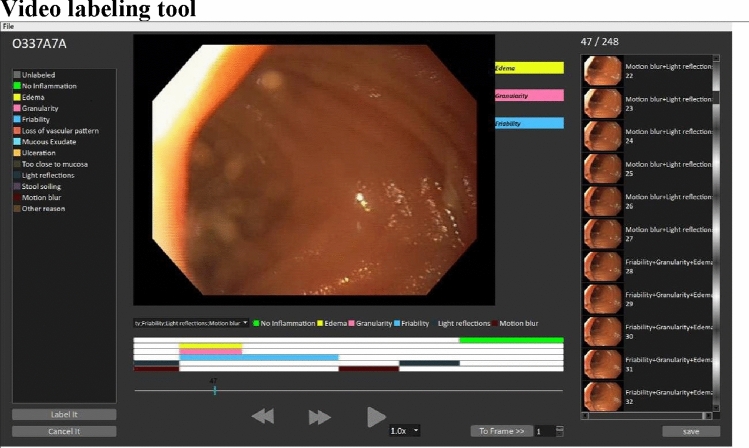Choose the Granularity label in the list
Screen dimensions: 749x448
36,108
